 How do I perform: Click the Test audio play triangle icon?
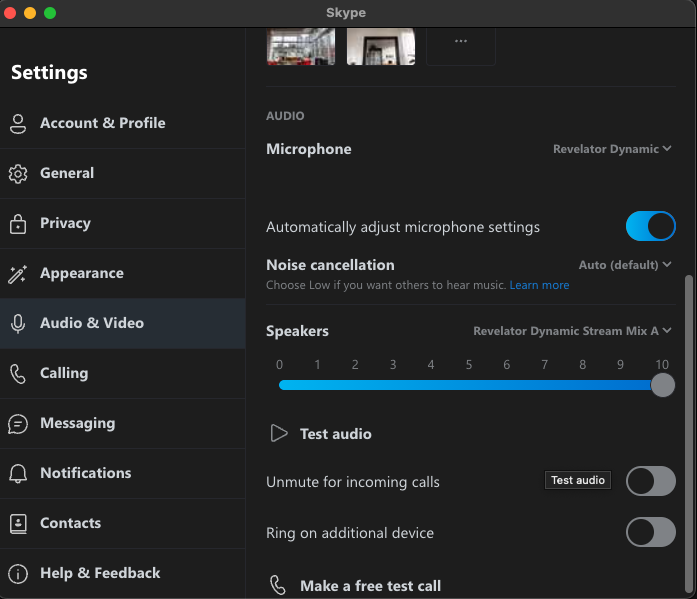pyautogui.click(x=279, y=433)
